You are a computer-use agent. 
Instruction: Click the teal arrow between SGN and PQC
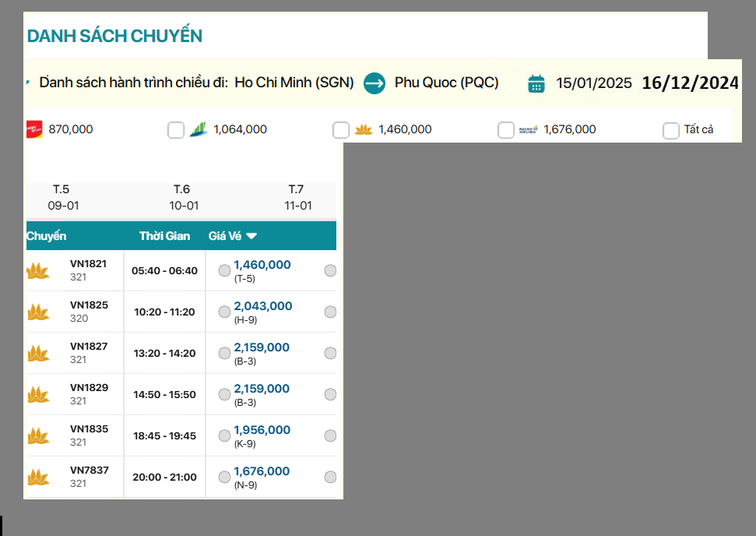pos(374,83)
